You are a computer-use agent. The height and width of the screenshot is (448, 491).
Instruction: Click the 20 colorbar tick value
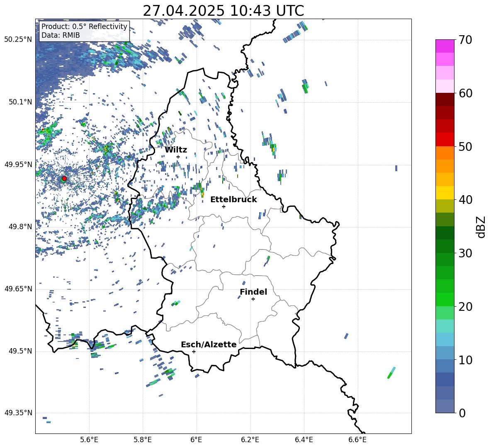[x=466, y=307]
